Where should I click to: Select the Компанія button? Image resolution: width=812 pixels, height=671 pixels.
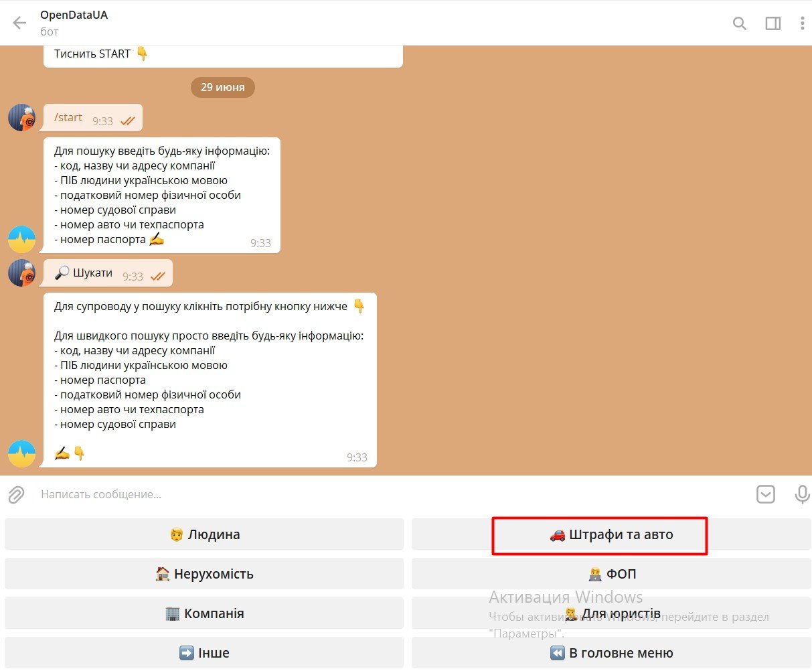204,613
